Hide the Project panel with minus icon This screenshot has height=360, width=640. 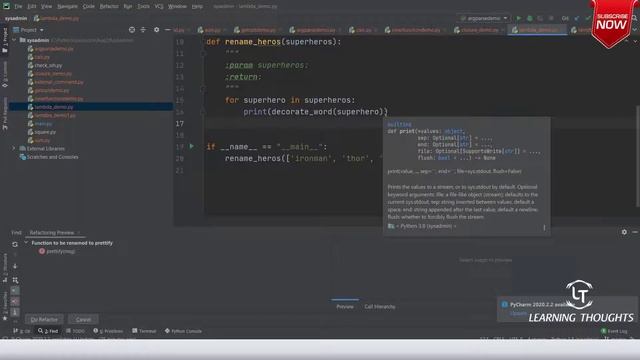pos(167,30)
